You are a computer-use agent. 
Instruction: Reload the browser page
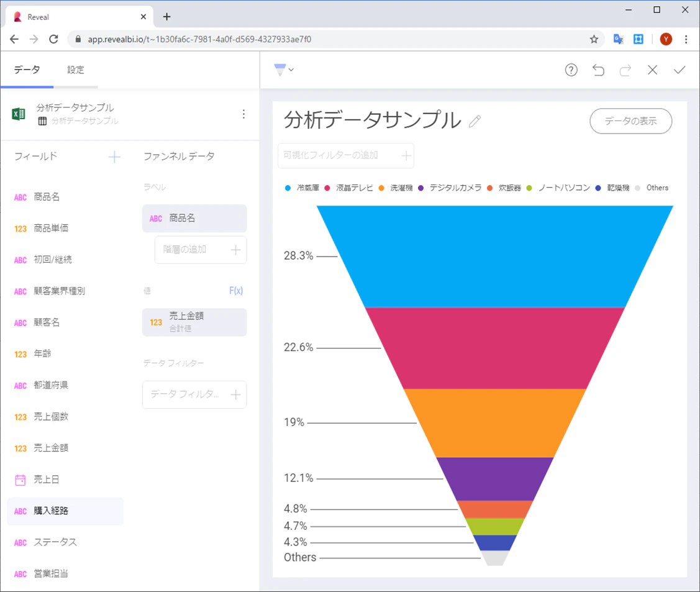(53, 39)
